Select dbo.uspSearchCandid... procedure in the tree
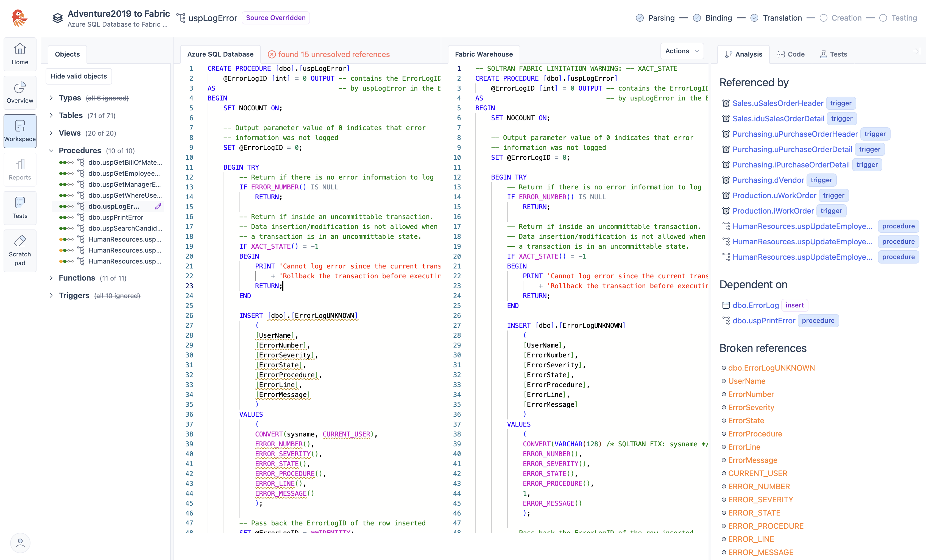This screenshot has width=926, height=560. point(125,228)
